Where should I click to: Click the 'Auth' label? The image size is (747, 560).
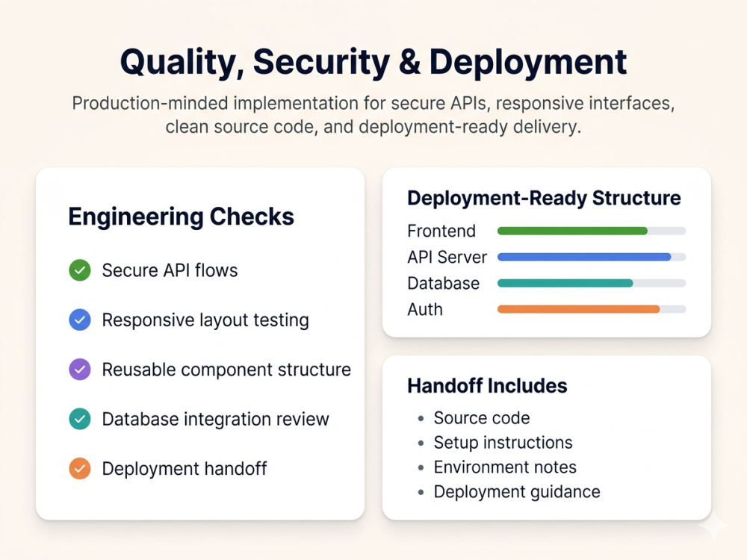(425, 310)
